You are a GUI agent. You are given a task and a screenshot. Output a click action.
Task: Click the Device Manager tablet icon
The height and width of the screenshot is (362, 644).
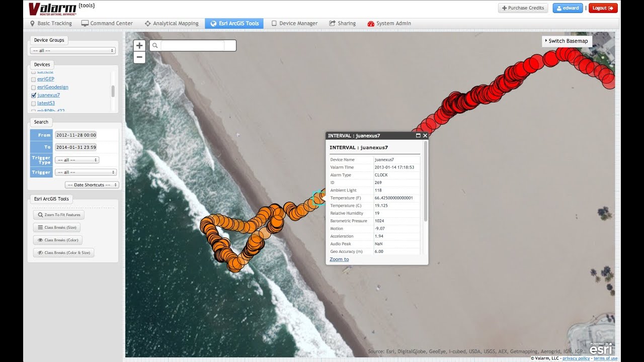274,23
